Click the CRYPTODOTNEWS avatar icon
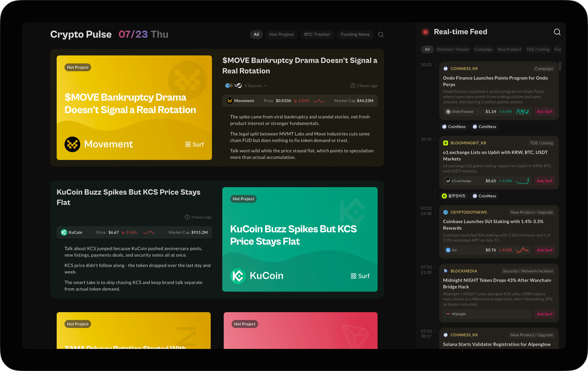 446,212
